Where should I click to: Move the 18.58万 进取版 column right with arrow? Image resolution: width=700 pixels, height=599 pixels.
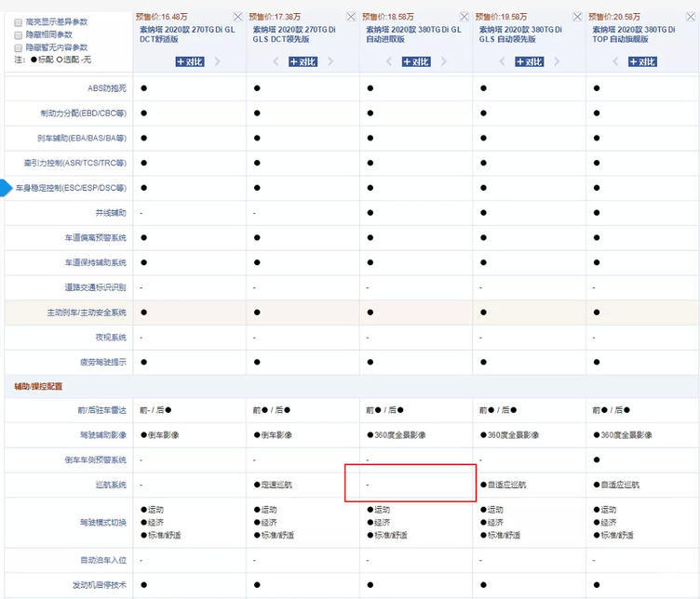(x=444, y=61)
